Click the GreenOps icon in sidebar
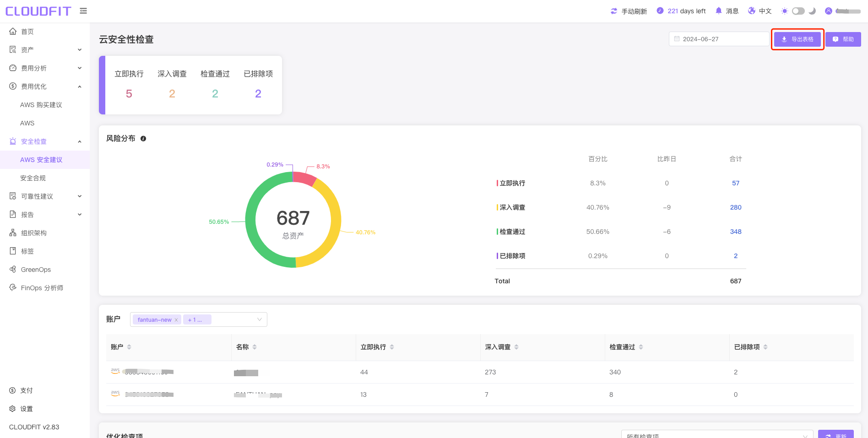 coord(13,270)
